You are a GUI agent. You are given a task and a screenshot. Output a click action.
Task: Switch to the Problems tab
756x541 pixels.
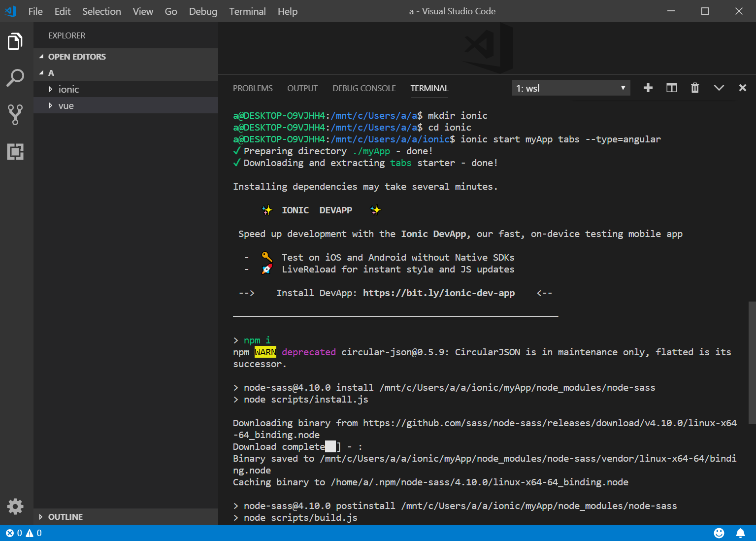pos(253,88)
